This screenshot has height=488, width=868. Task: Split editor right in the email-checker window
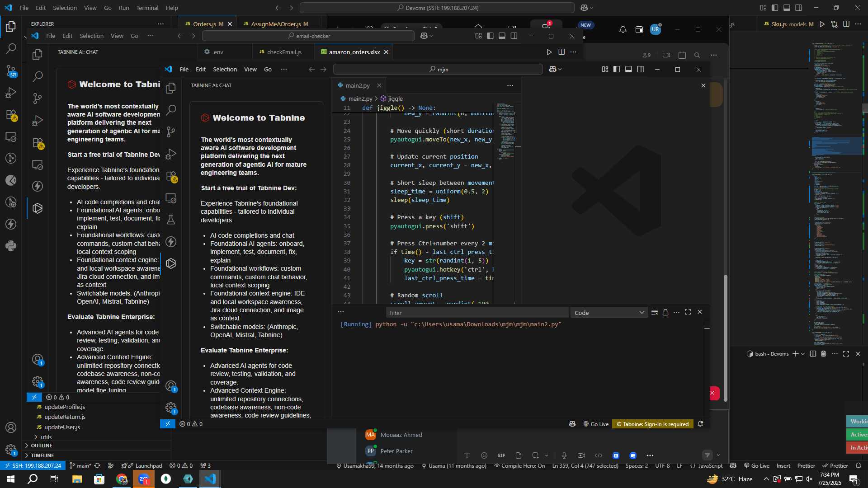coord(561,52)
